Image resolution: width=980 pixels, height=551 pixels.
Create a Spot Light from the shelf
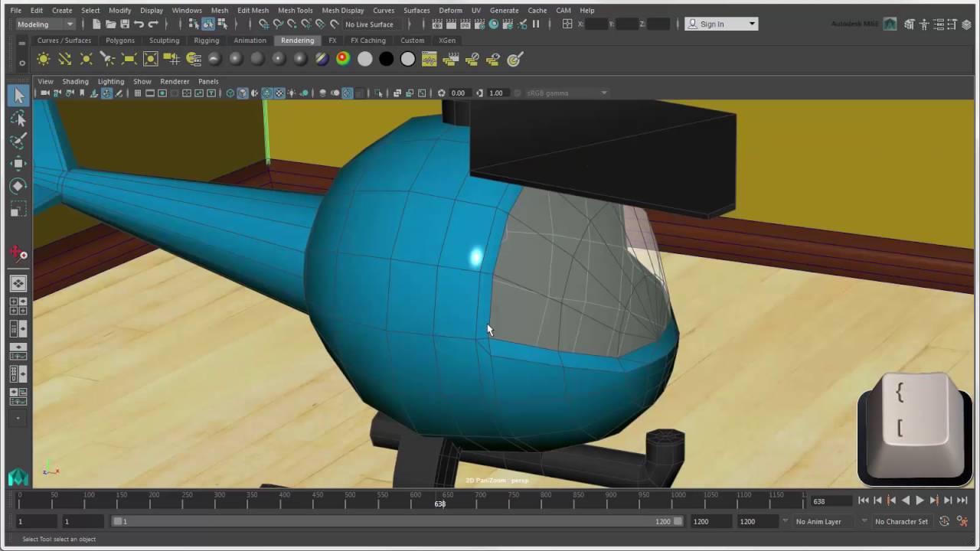[108, 59]
